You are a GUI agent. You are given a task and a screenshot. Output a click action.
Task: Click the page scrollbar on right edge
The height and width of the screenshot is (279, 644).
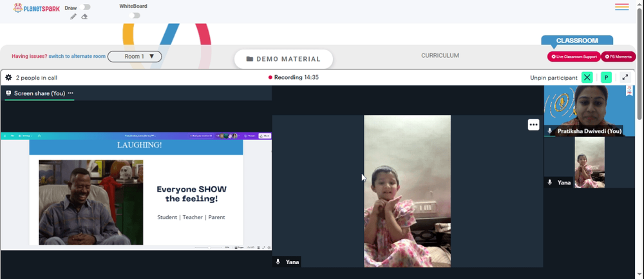tap(640, 64)
